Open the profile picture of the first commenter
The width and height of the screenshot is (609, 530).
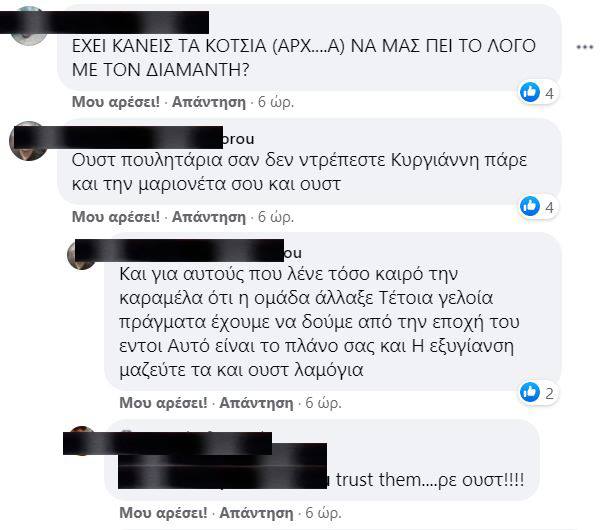tap(28, 27)
